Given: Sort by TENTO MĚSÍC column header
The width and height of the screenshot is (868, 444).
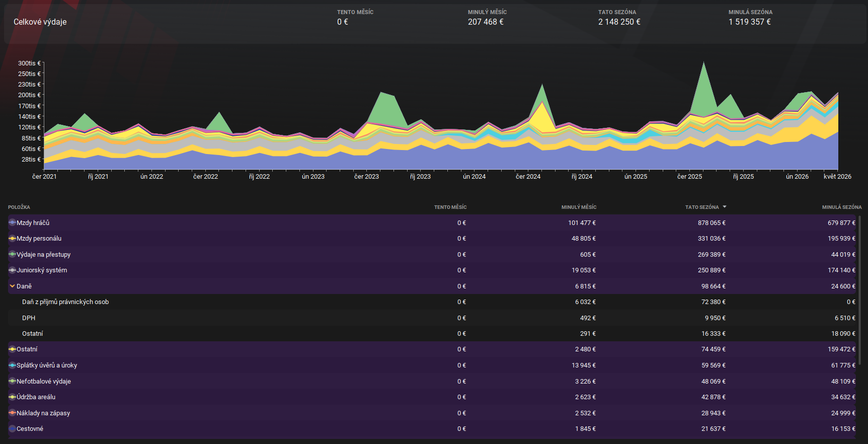Looking at the screenshot, I should coord(450,207).
